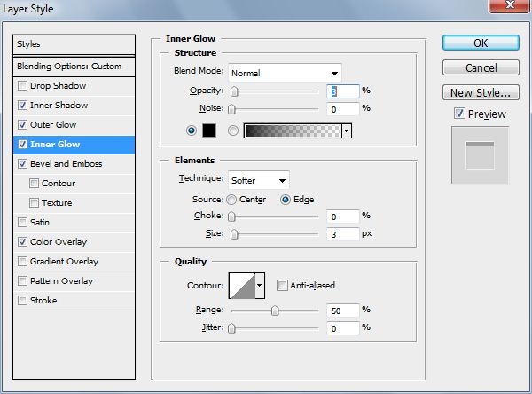
Task: Enable the Texture sub-option checkbox
Action: click(34, 203)
